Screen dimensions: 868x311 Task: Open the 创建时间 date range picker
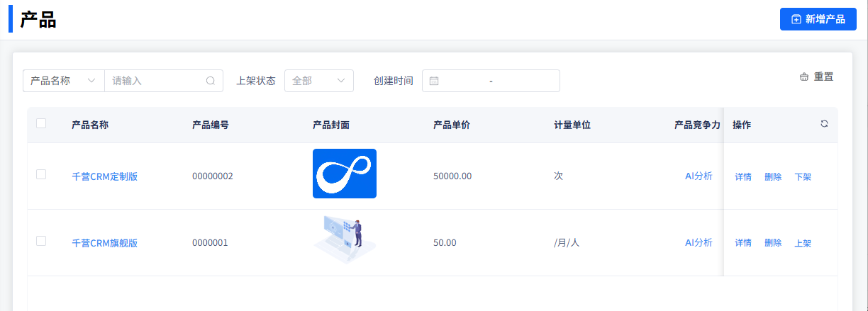pyautogui.click(x=491, y=81)
